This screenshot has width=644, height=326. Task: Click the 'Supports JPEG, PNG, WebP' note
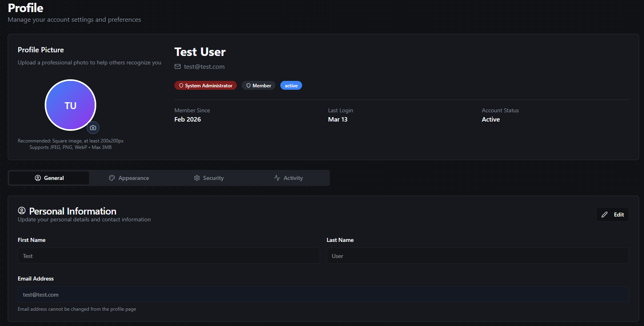point(70,147)
